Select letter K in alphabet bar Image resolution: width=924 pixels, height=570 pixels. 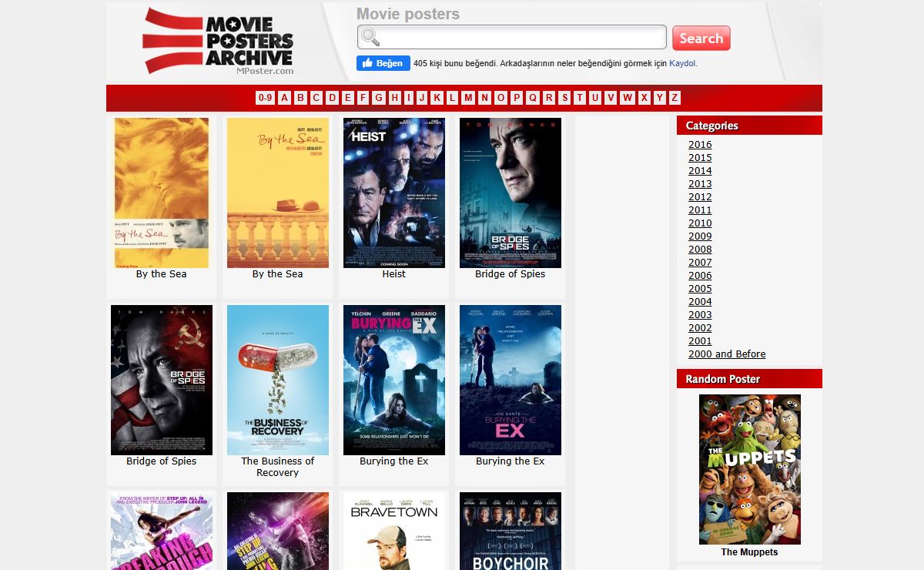click(437, 98)
